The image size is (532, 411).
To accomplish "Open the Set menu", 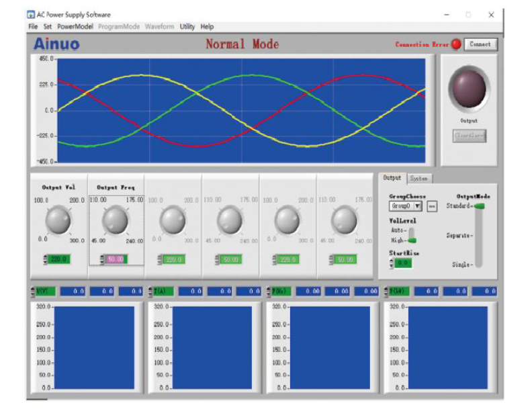I will tap(48, 26).
